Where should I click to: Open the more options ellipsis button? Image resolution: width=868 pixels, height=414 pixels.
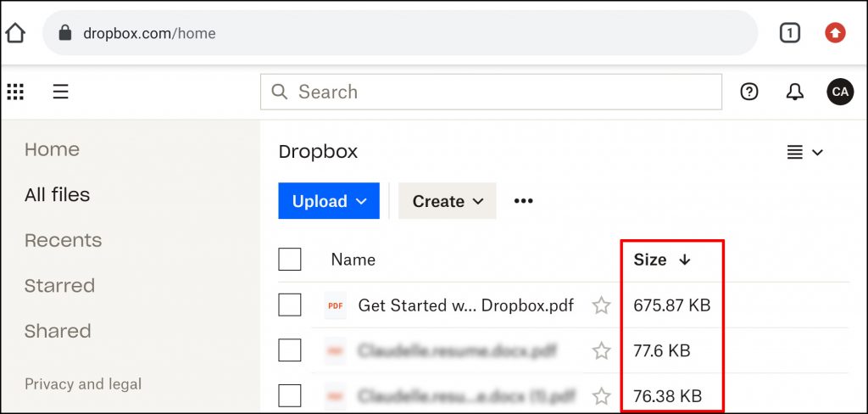pyautogui.click(x=523, y=200)
